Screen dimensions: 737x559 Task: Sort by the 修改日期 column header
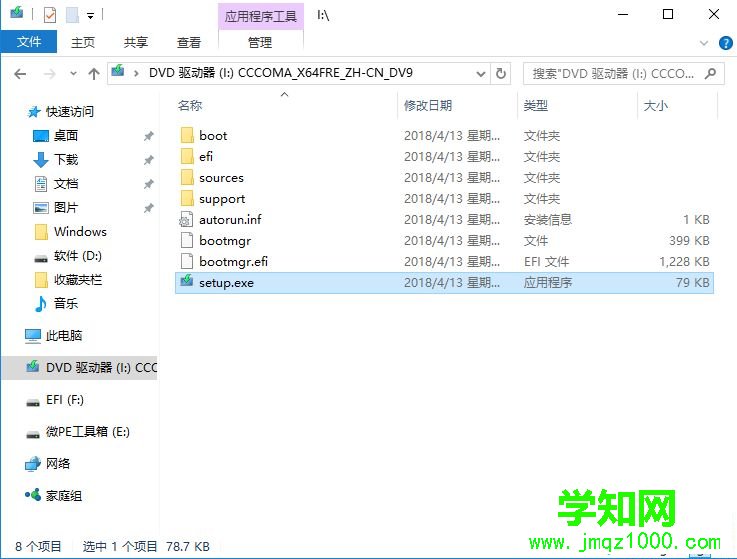428,105
